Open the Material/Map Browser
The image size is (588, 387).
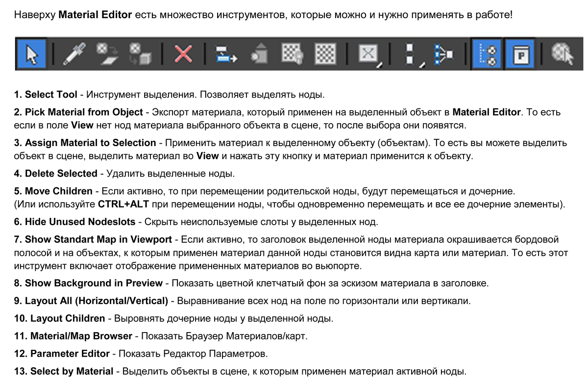click(x=487, y=54)
